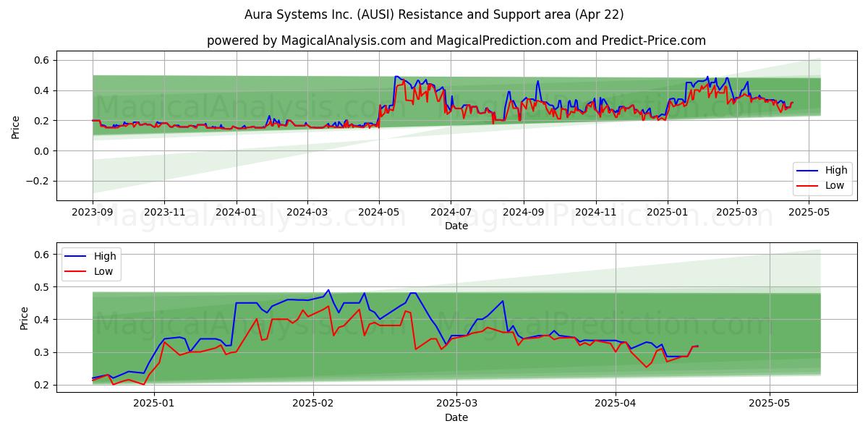Click the '0.0' y-axis tick on the upper chart
868x434 pixels.
click(x=42, y=150)
